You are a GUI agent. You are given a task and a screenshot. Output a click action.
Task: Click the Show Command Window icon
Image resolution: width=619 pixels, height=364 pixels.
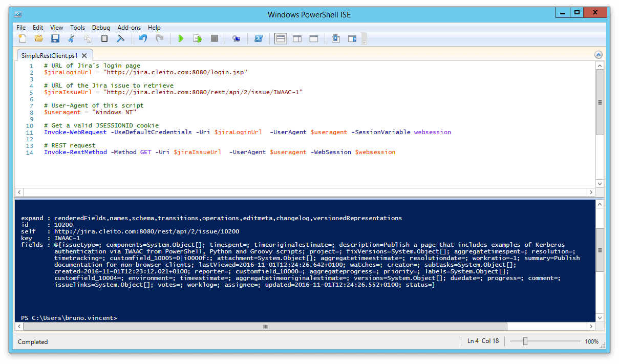[x=336, y=38]
